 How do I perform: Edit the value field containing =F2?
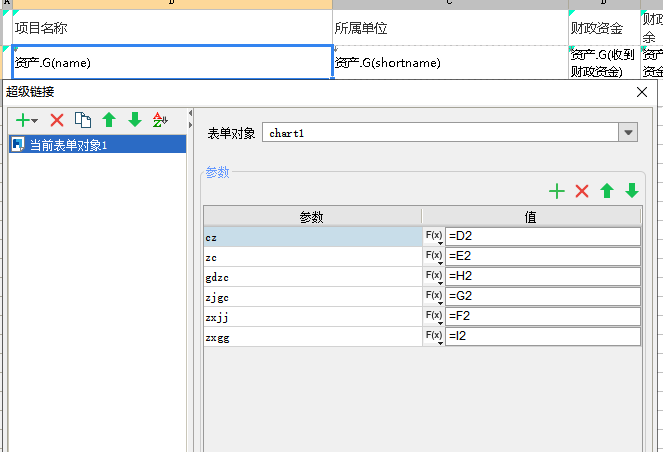click(x=543, y=316)
